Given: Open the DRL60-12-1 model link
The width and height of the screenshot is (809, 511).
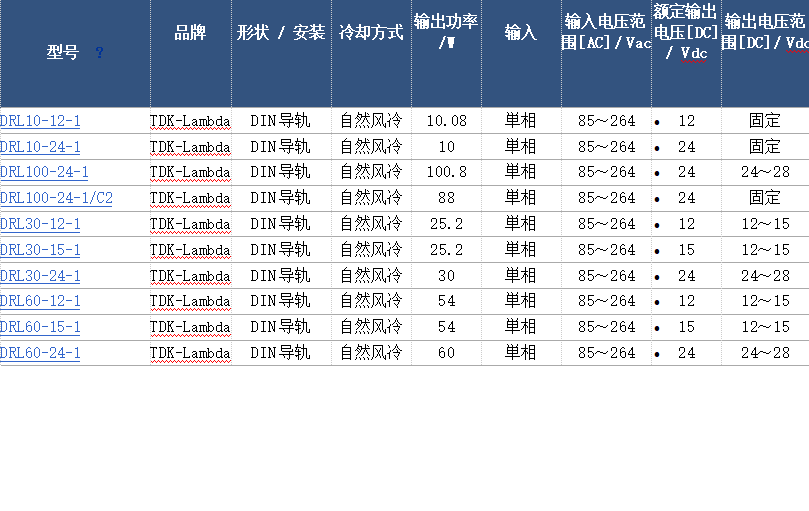Looking at the screenshot, I should [41, 301].
